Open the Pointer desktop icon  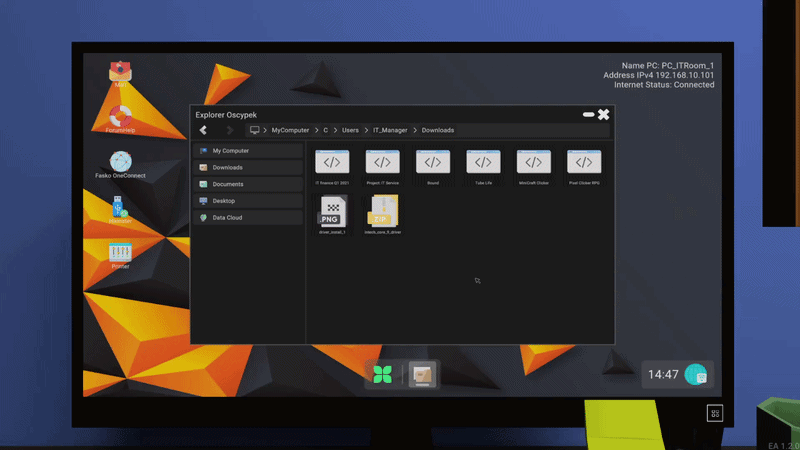120,256
